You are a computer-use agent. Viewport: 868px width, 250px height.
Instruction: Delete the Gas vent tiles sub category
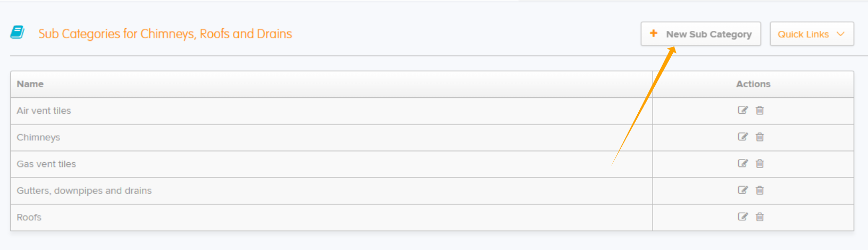click(759, 163)
